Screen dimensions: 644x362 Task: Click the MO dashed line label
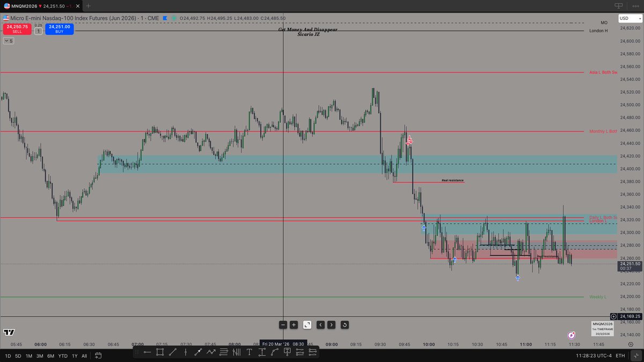[x=604, y=23]
